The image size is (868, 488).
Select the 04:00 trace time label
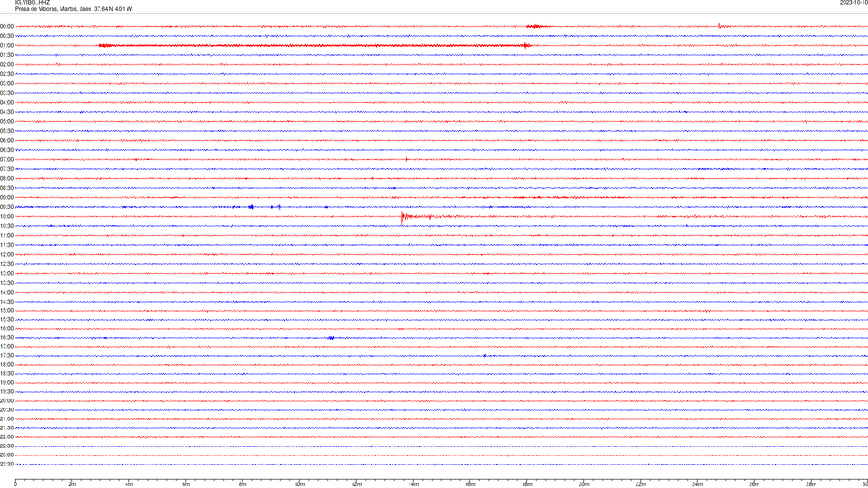(x=6, y=103)
